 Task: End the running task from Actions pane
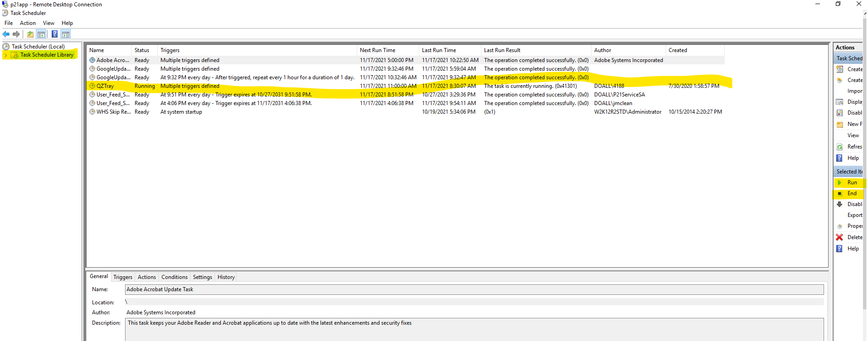[x=852, y=193]
